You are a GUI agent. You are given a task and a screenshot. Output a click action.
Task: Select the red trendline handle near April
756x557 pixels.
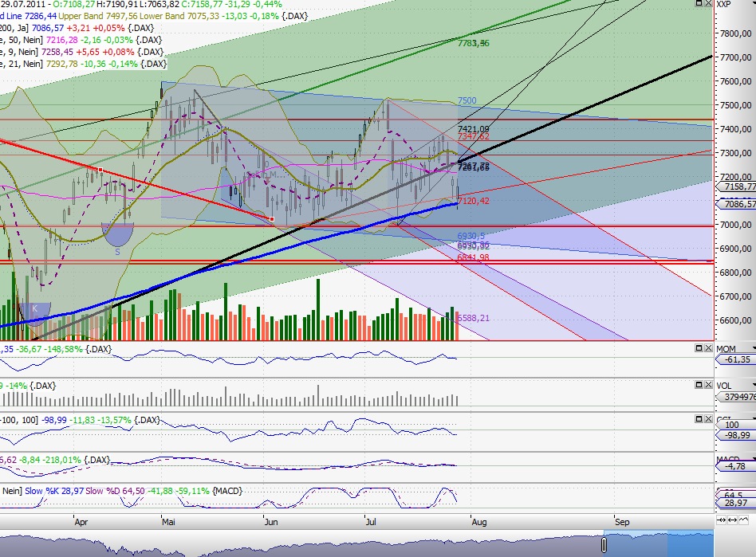100,170
